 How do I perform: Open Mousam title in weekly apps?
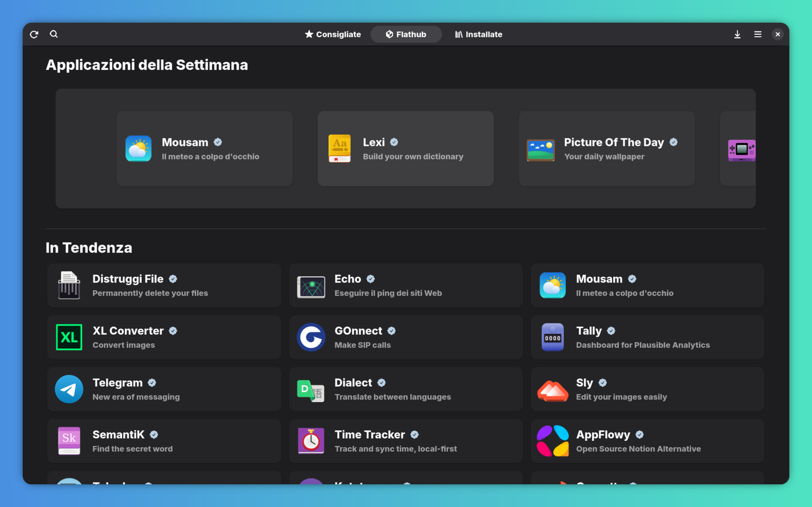pos(185,142)
